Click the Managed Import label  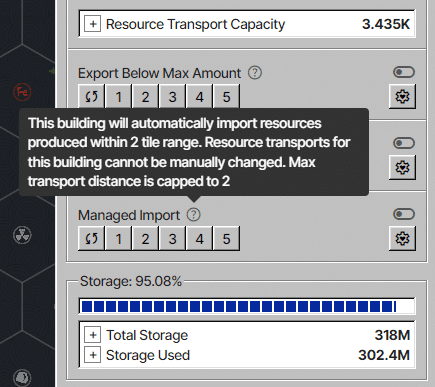click(129, 215)
